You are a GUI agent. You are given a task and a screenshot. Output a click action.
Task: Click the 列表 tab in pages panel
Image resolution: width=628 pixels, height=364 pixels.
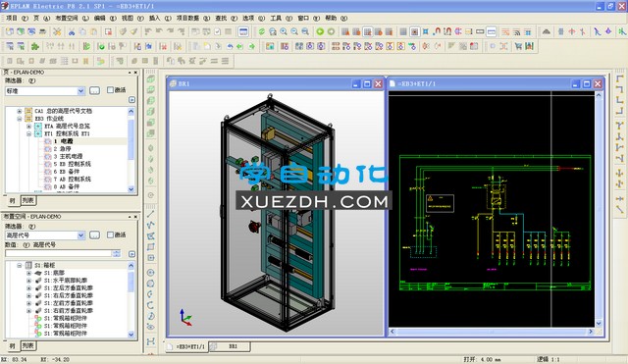pos(28,200)
